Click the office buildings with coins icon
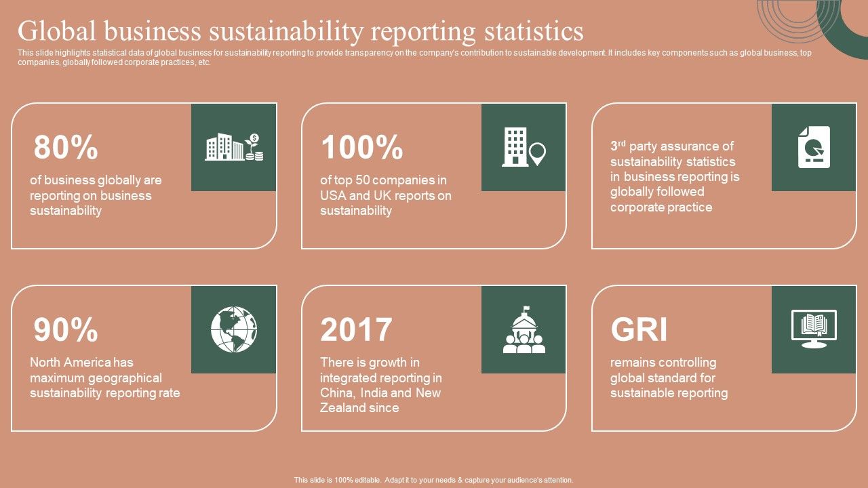The height and width of the screenshot is (488, 868). pyautogui.click(x=234, y=147)
